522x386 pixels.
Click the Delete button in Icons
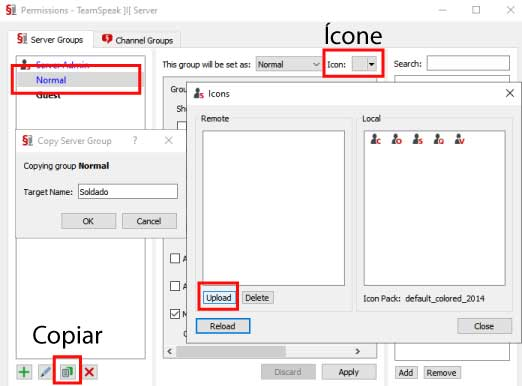257,298
